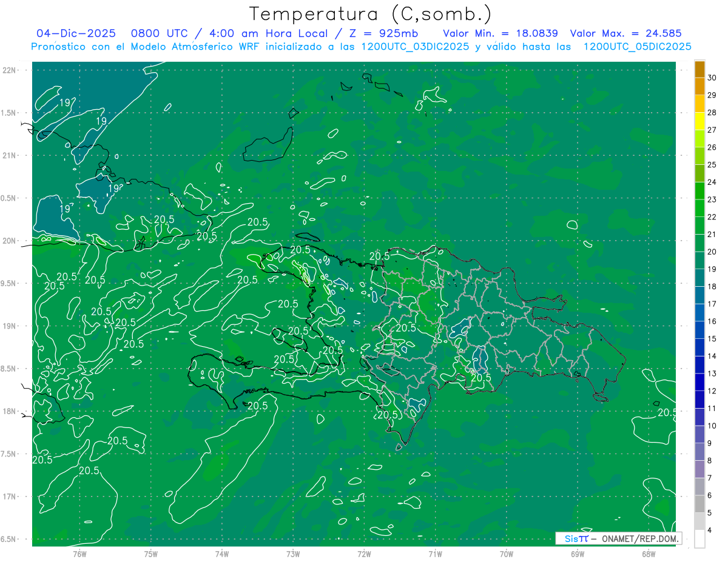Click the '21' value on the color bar
728x562 pixels.
click(712, 235)
